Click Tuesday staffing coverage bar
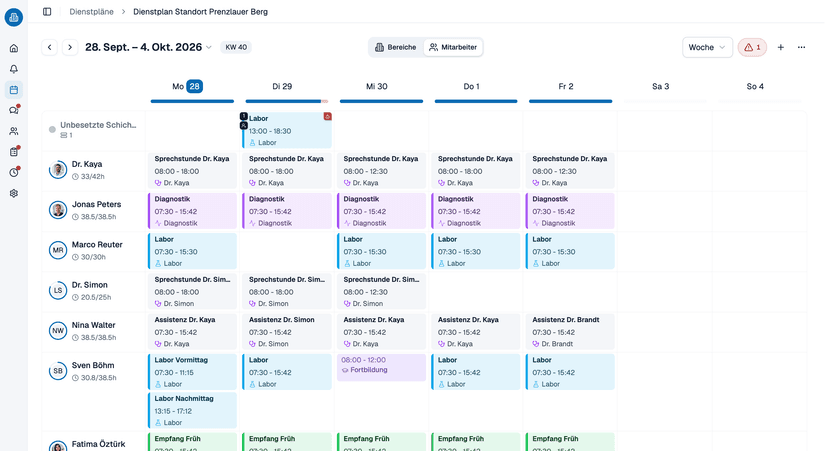Viewport: 828px width, 451px height. pyautogui.click(x=287, y=101)
